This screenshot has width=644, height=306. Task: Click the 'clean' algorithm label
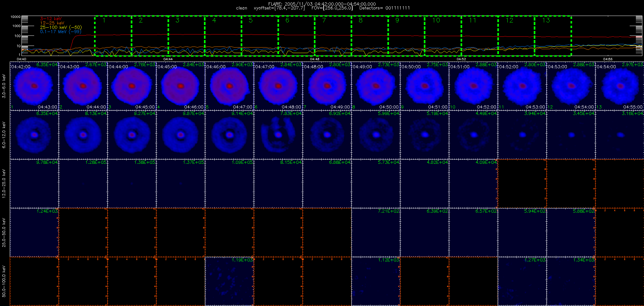click(x=242, y=8)
